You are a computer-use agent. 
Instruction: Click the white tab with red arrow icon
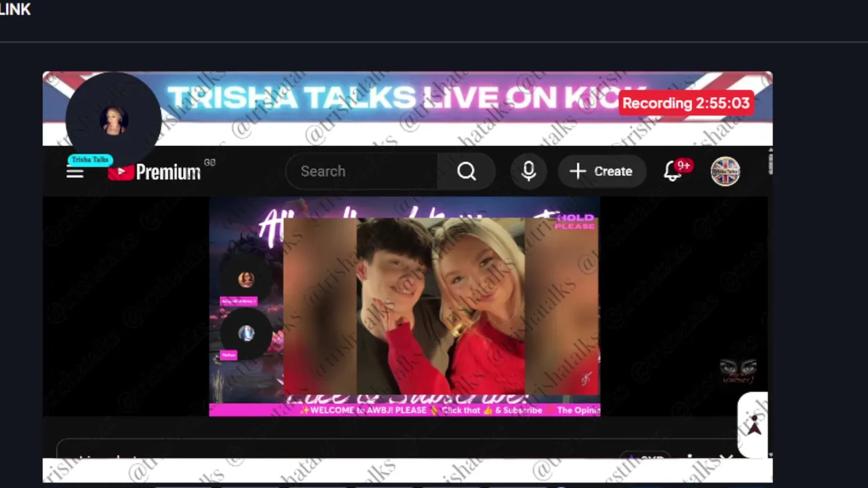tap(753, 426)
